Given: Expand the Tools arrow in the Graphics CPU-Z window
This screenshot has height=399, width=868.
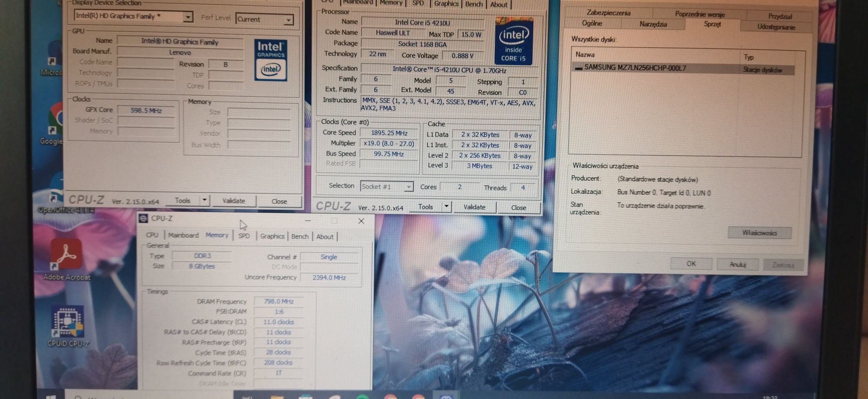Looking at the screenshot, I should [x=204, y=200].
